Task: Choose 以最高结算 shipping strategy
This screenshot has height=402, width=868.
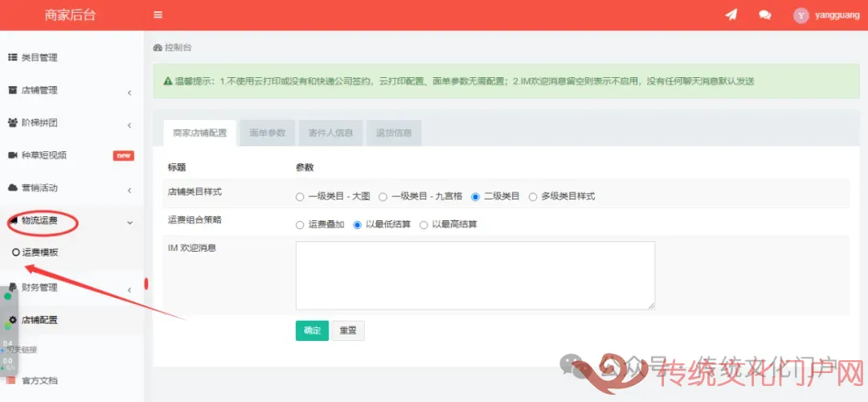Action: [x=424, y=225]
